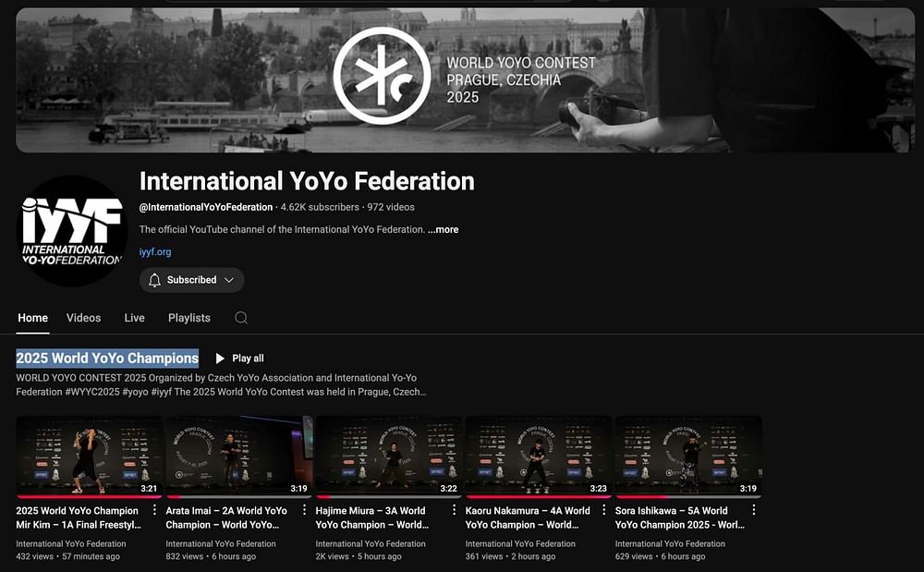This screenshot has height=572, width=924.
Task: Click the Play all triangle icon
Action: pos(220,359)
